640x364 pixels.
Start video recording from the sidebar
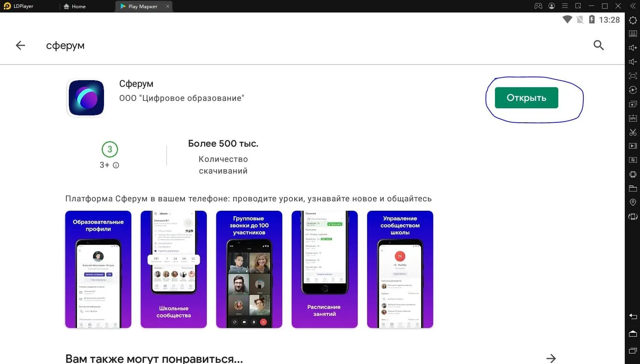click(x=633, y=146)
